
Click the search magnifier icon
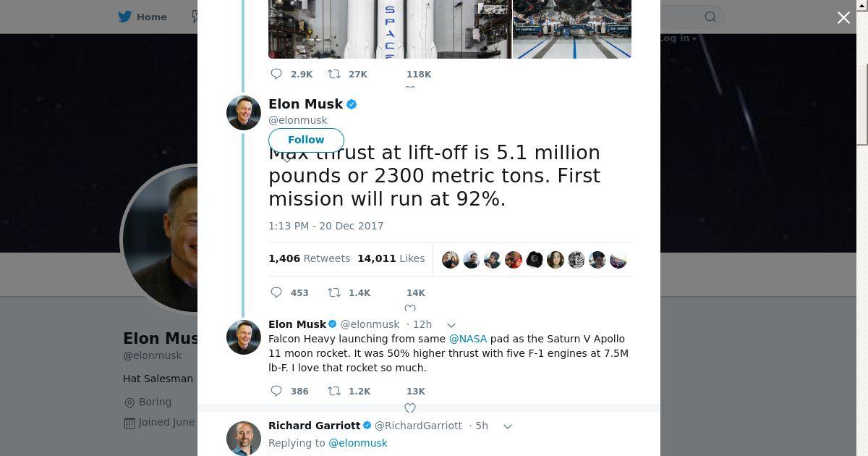tap(710, 17)
